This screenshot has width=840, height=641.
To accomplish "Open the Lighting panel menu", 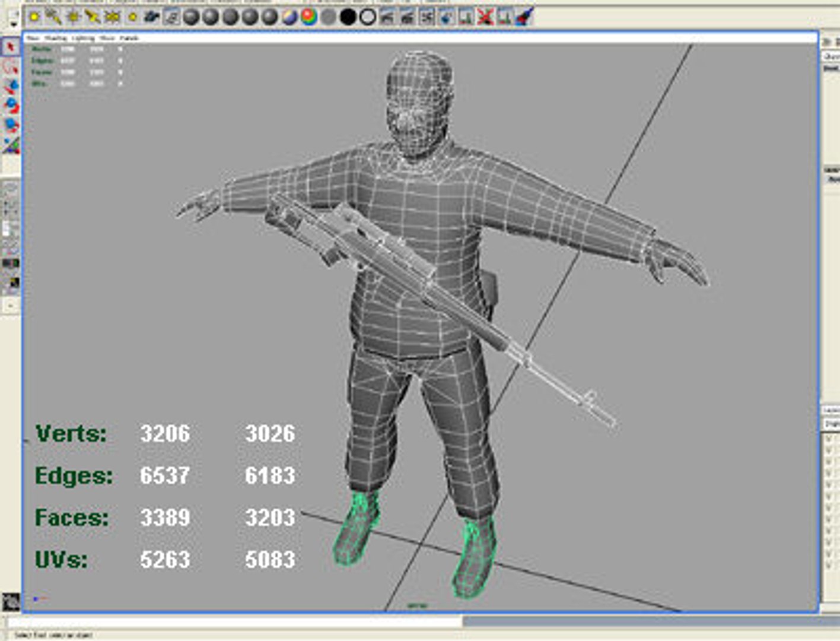I will tap(84, 38).
